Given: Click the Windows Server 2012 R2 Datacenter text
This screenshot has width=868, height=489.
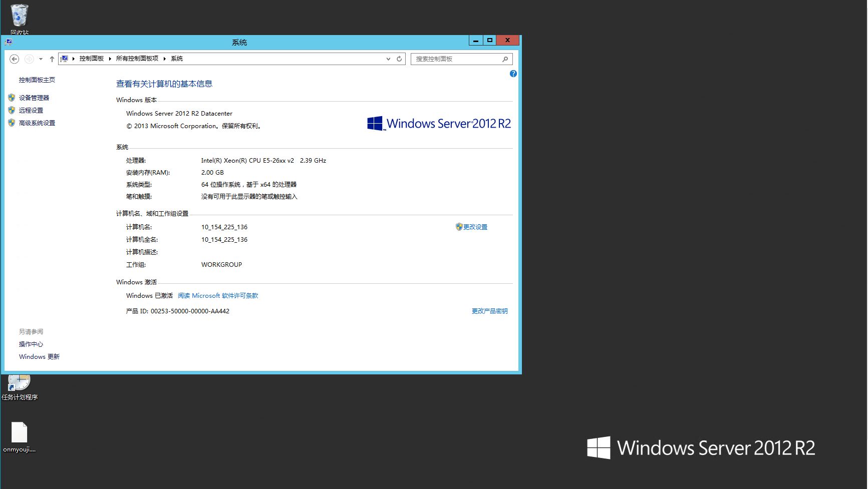Looking at the screenshot, I should [179, 114].
